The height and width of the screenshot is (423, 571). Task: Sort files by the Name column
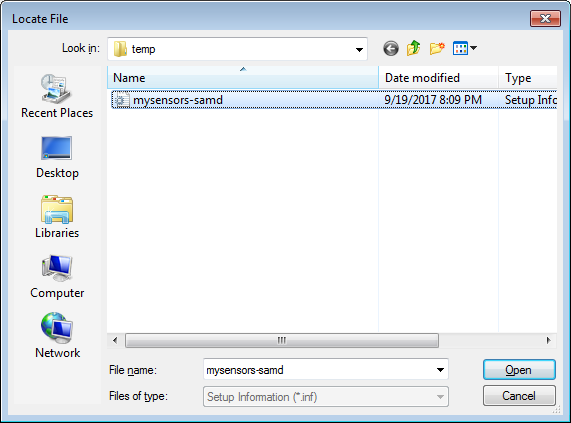tap(243, 78)
